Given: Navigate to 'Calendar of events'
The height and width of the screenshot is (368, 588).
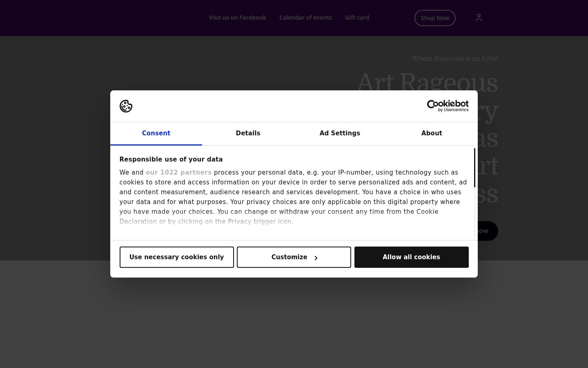Looking at the screenshot, I should [305, 18].
